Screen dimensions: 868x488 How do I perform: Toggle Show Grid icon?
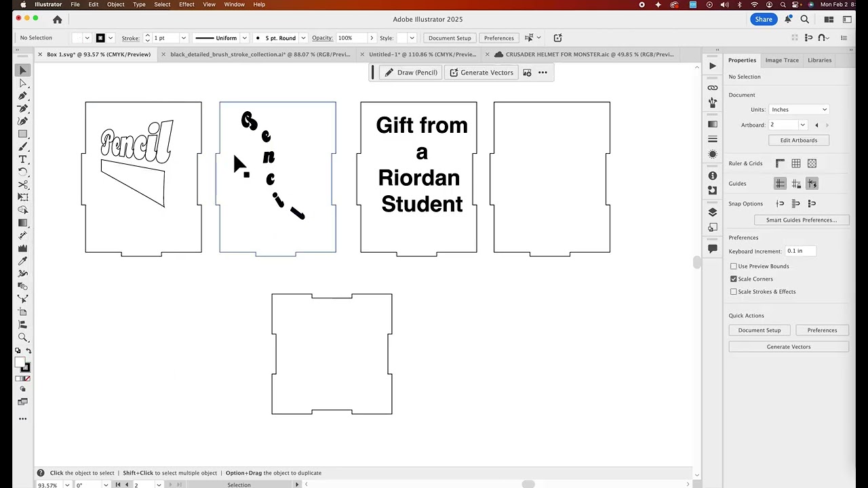pyautogui.click(x=796, y=163)
